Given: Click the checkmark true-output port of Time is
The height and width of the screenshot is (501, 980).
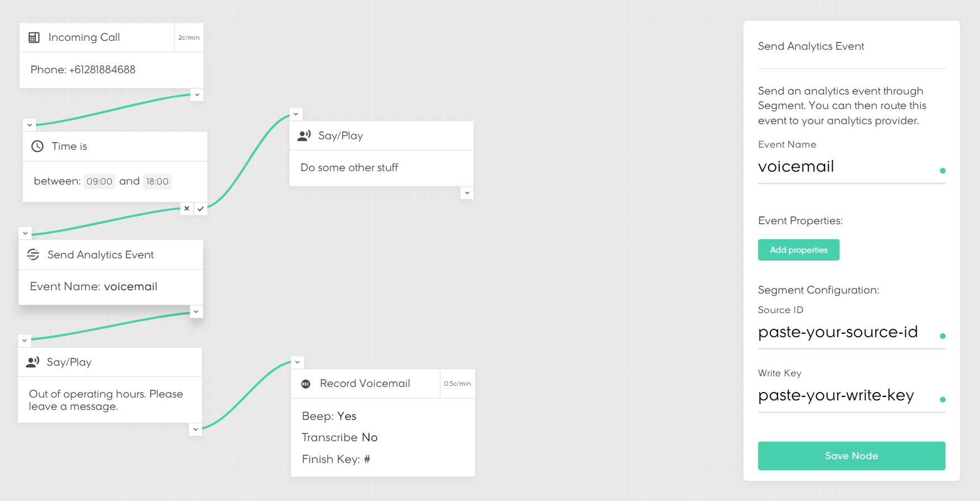Looking at the screenshot, I should (x=200, y=209).
